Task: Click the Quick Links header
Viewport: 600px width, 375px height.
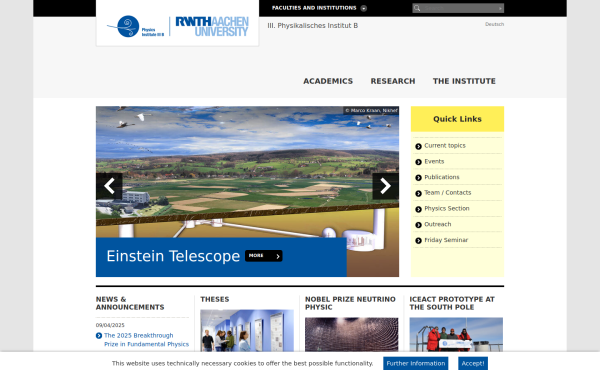Action: (x=457, y=119)
